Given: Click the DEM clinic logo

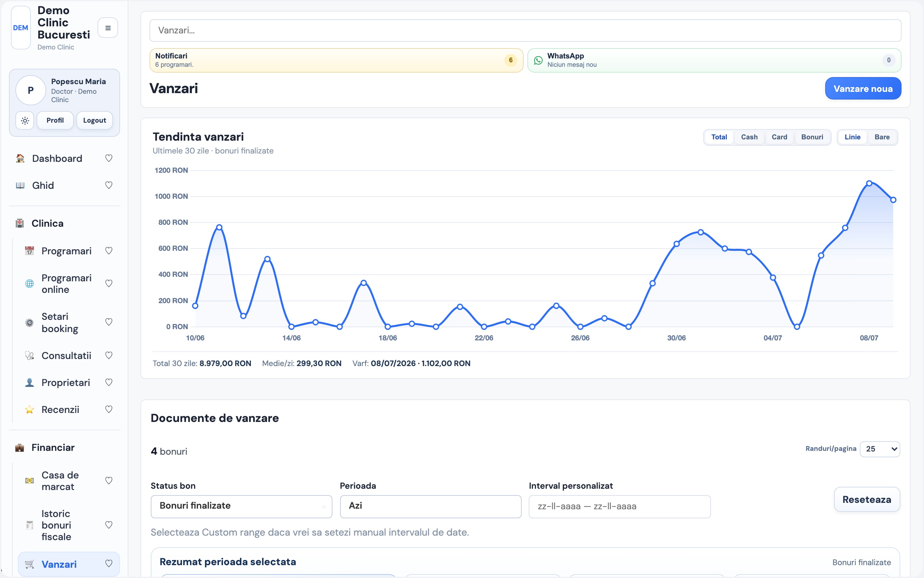Looking at the screenshot, I should point(21,28).
